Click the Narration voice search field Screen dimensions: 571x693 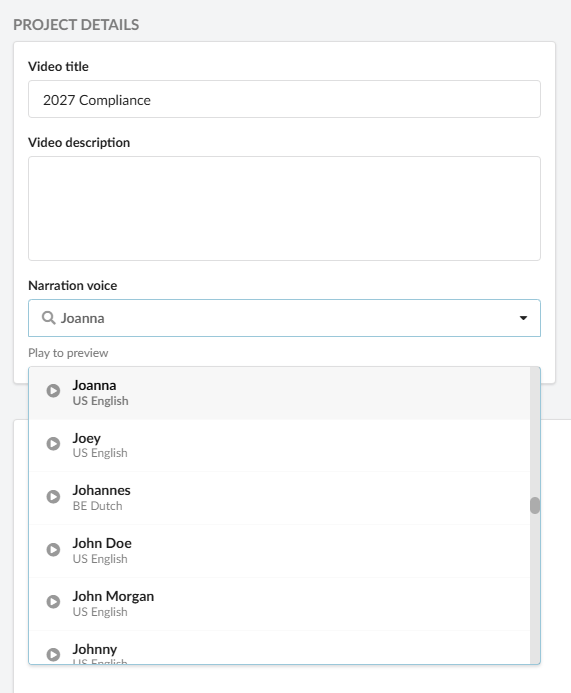click(284, 318)
